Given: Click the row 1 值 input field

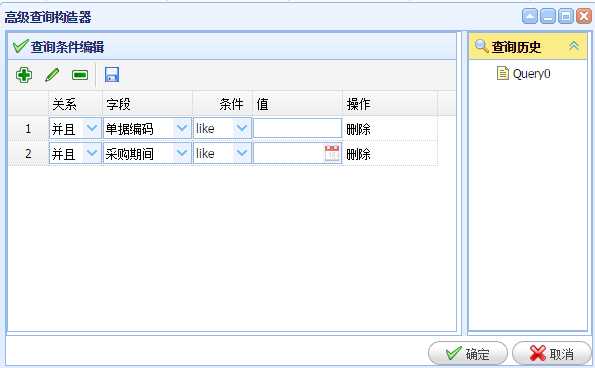Looking at the screenshot, I should coord(298,128).
